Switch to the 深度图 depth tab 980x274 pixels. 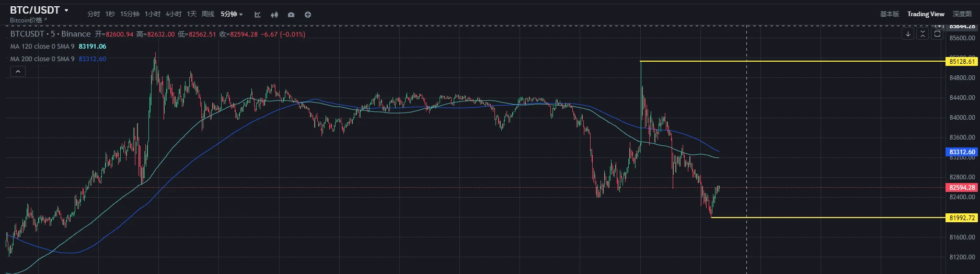point(962,14)
